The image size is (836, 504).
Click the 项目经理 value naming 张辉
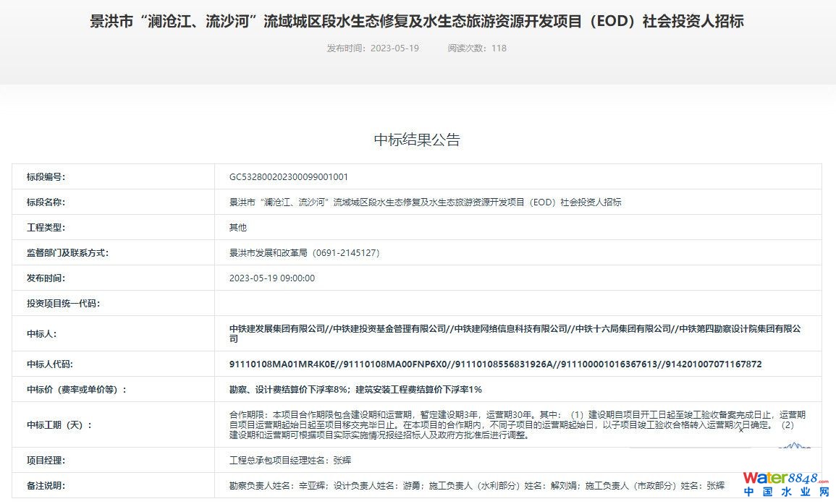[290, 461]
